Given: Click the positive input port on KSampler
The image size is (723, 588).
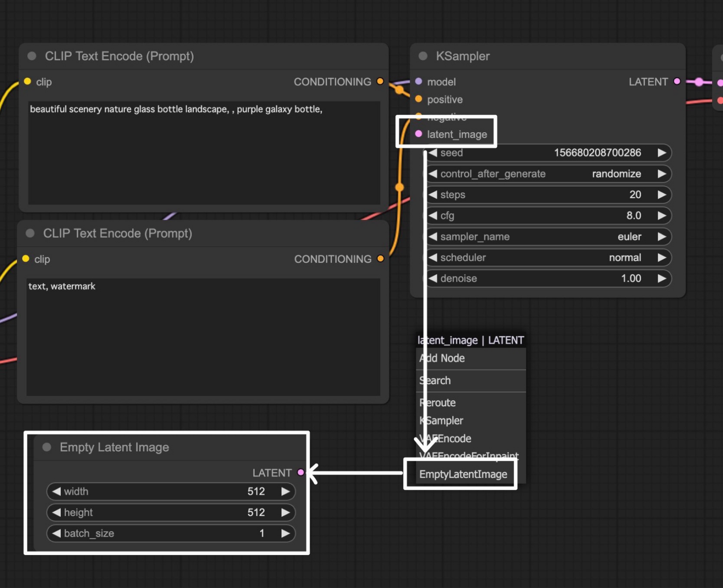Looking at the screenshot, I should click(418, 99).
